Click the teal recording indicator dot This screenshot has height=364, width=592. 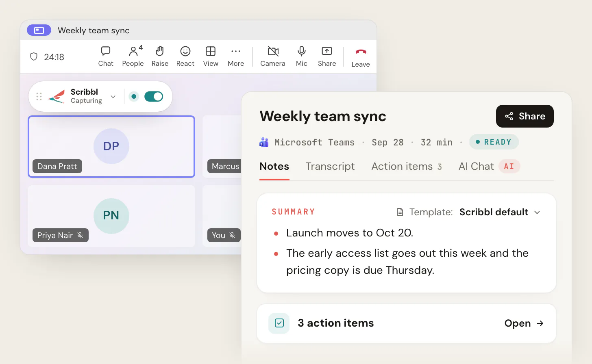[x=134, y=96]
